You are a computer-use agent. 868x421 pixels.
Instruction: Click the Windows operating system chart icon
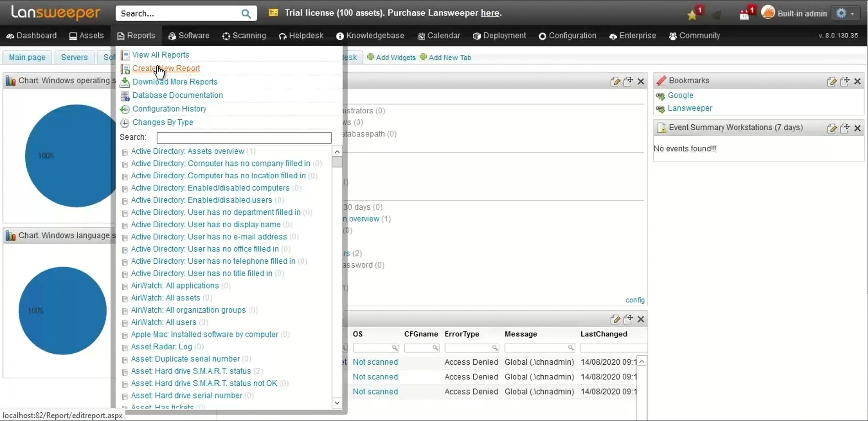11,81
